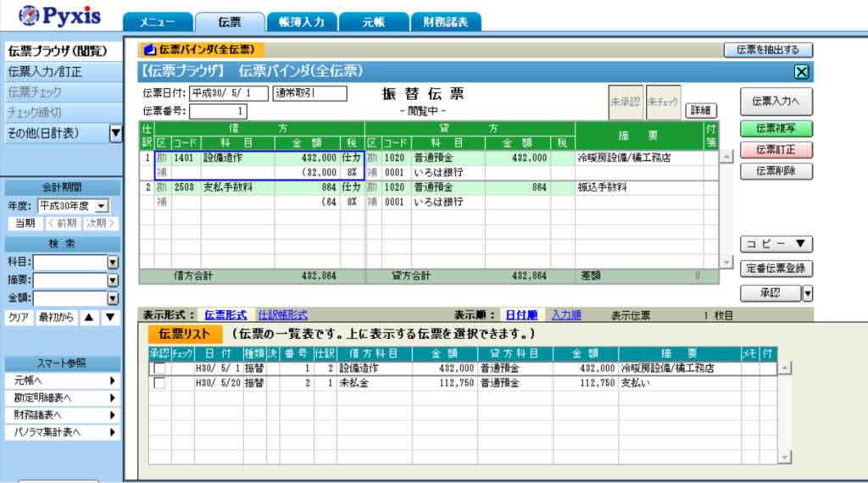Click the Pyxis logo icon
The width and height of the screenshot is (868, 483).
click(x=28, y=16)
